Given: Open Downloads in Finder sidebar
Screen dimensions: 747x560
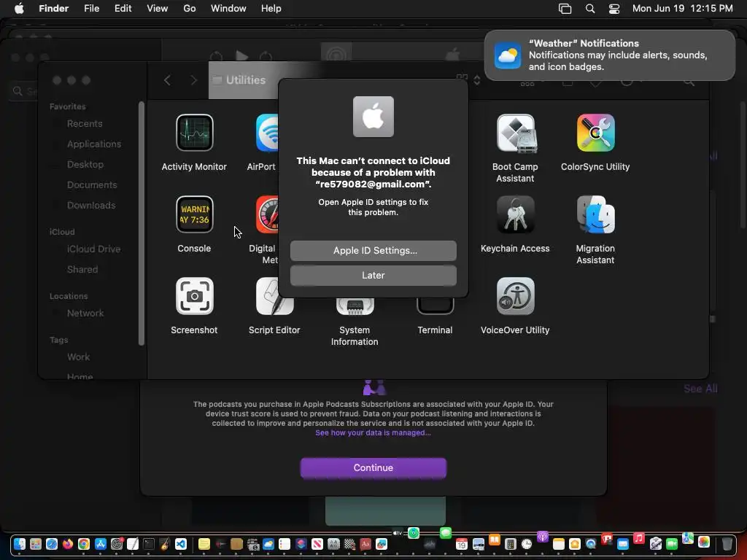Looking at the screenshot, I should point(91,205).
